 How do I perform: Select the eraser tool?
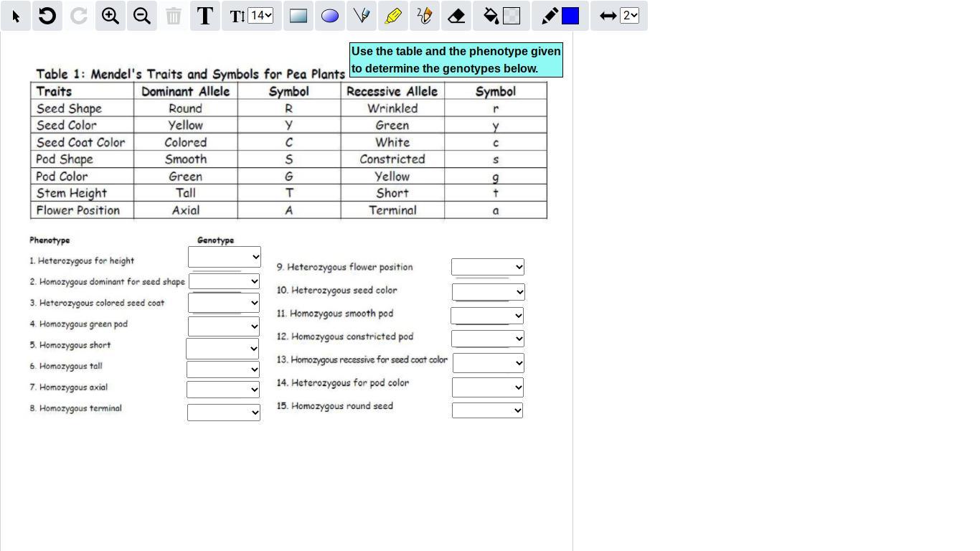[456, 16]
